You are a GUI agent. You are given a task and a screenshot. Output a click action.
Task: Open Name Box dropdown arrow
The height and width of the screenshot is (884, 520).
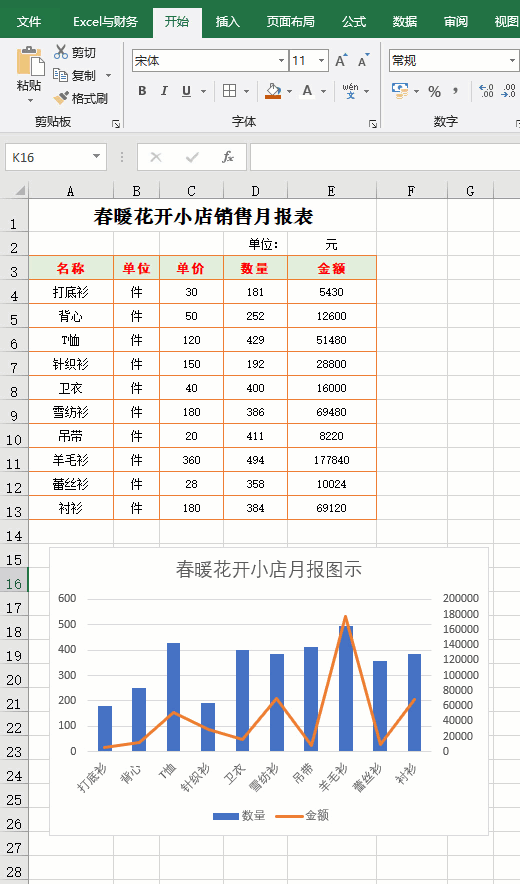[x=96, y=157]
